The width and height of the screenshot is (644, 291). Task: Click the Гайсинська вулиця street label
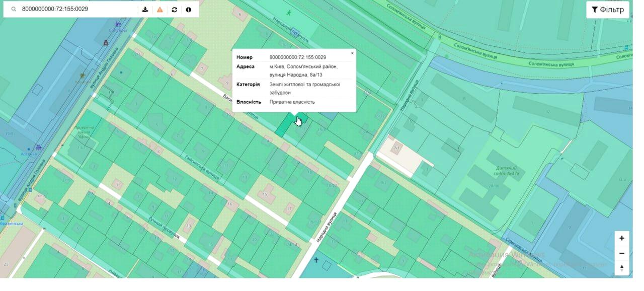point(201,167)
